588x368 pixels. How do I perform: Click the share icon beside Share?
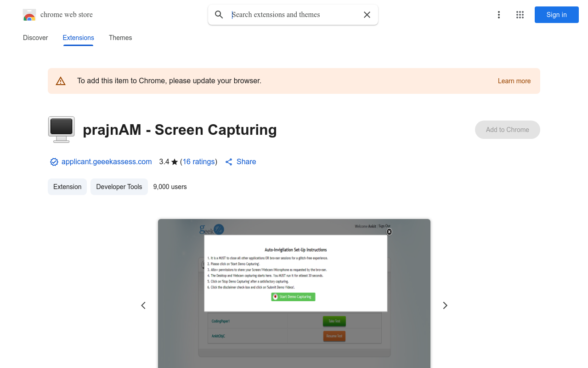point(229,162)
